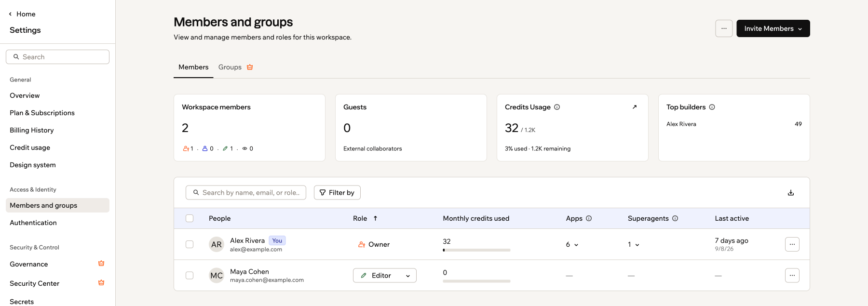Click the Superagents column info icon
The width and height of the screenshot is (868, 306).
coord(675,218)
